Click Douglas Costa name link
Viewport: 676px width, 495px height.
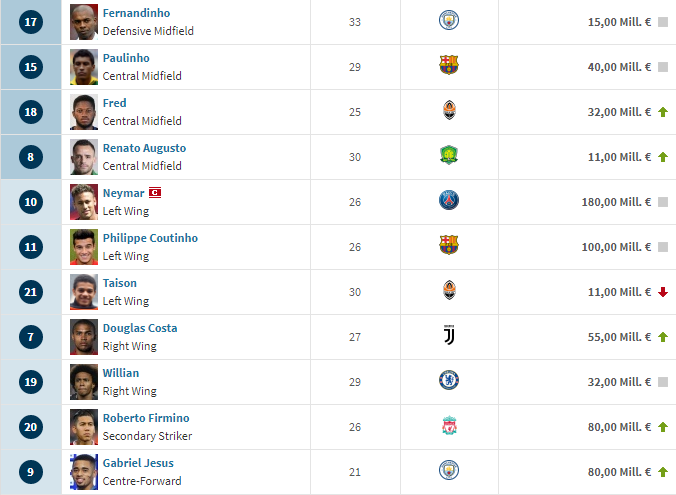[x=140, y=328]
